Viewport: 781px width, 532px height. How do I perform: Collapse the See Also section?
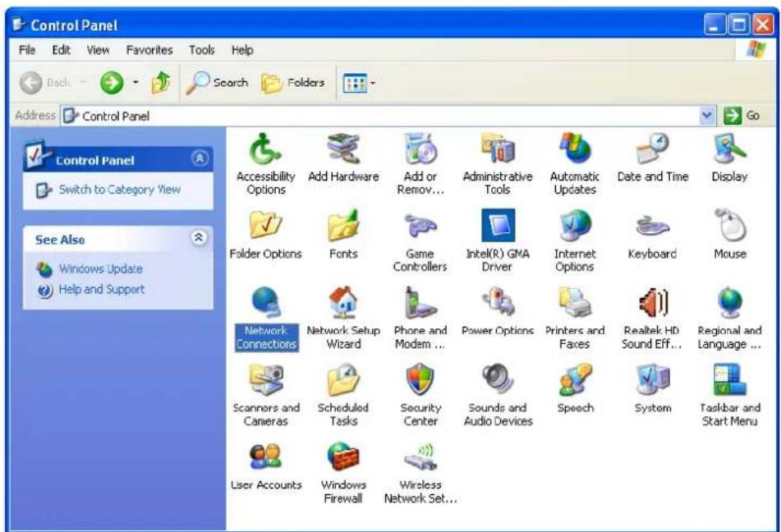click(x=199, y=237)
